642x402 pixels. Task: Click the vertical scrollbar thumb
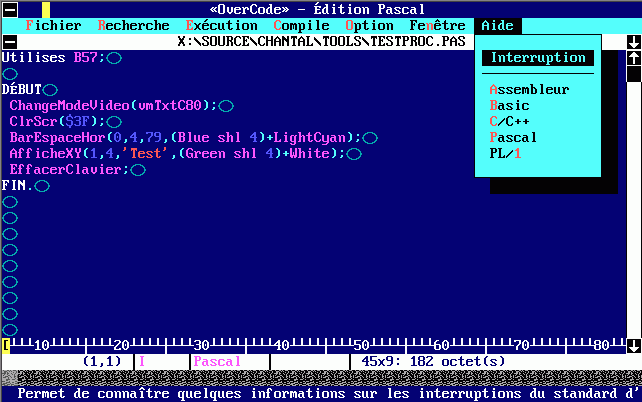point(634,74)
